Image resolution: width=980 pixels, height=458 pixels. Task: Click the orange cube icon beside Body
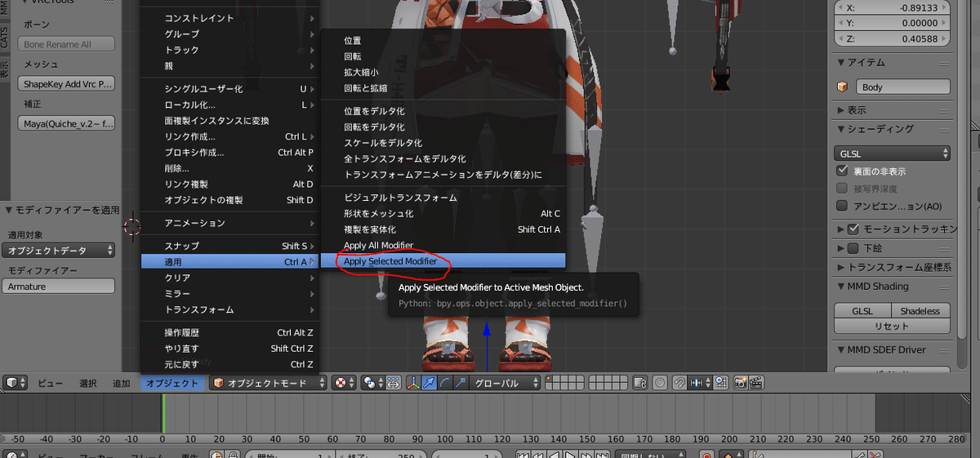(843, 87)
